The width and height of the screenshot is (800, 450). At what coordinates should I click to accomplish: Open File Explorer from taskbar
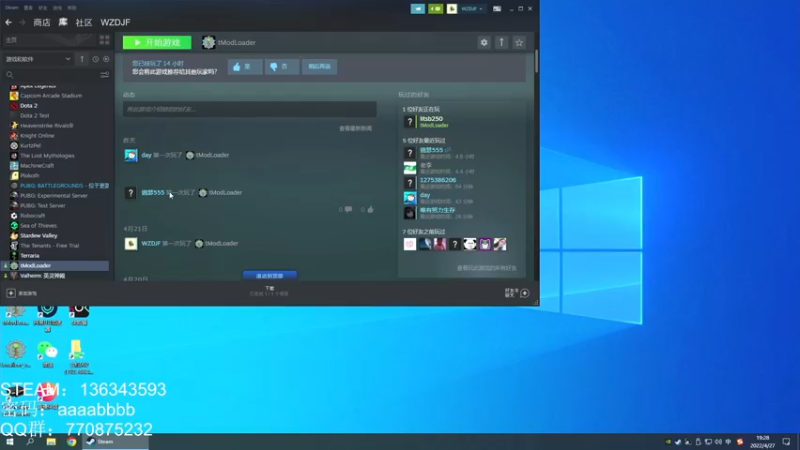[x=51, y=442]
